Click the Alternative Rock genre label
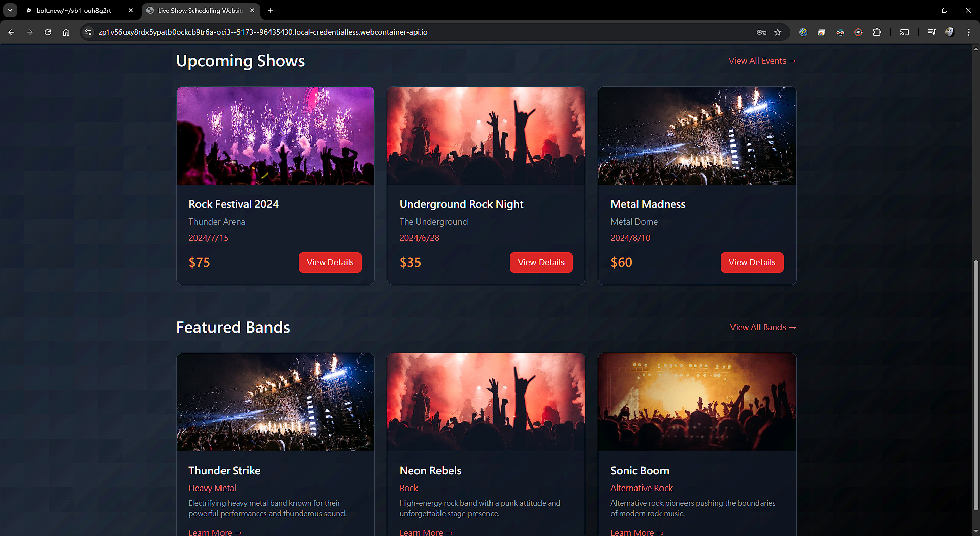Screen dimensions: 980x536 tap(642, 488)
